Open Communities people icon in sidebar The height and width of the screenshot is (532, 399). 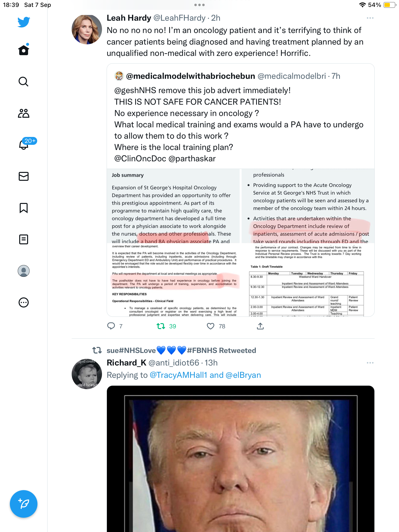pos(24,113)
